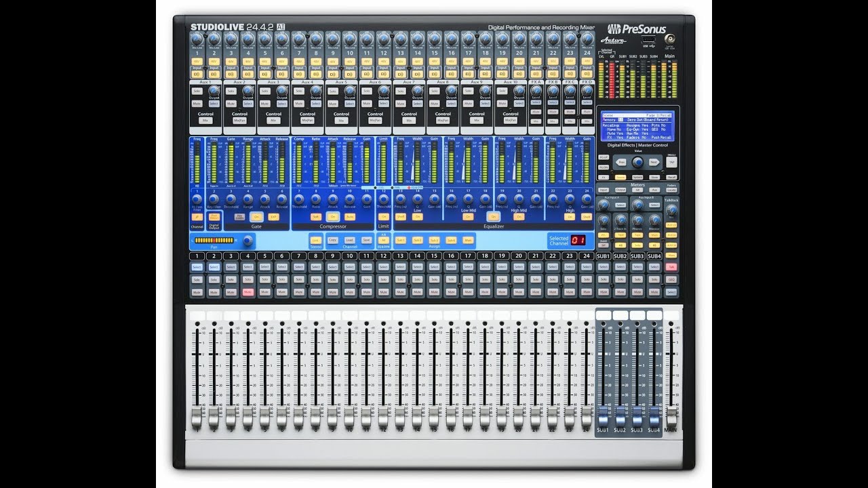The height and width of the screenshot is (488, 868).
Task: Click the Value knob in Master Control
Action: point(637,163)
